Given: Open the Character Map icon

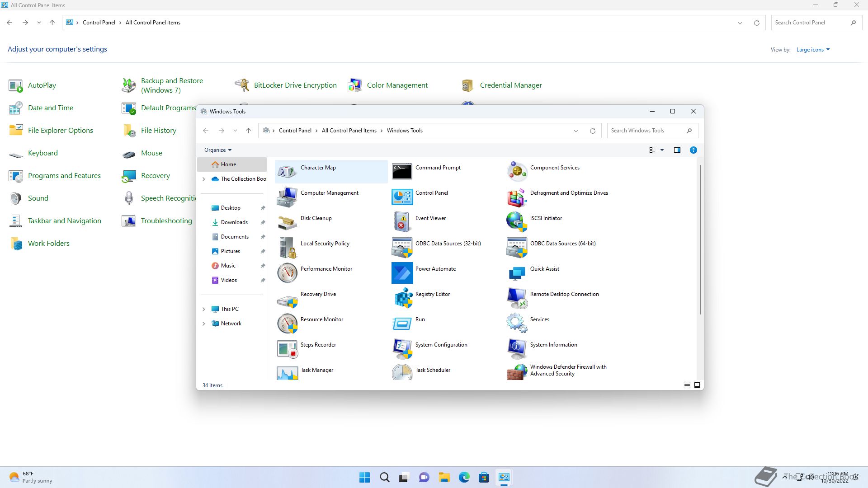Looking at the screenshot, I should tap(287, 172).
